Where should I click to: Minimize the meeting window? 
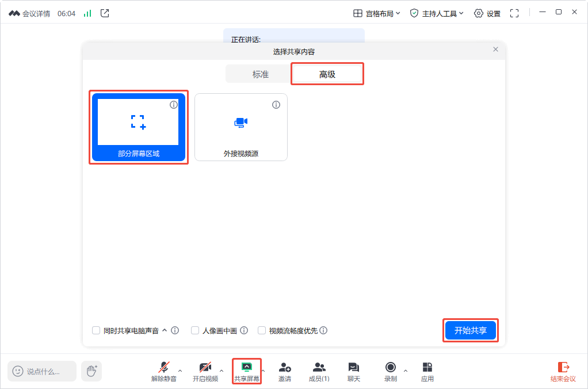pyautogui.click(x=542, y=12)
